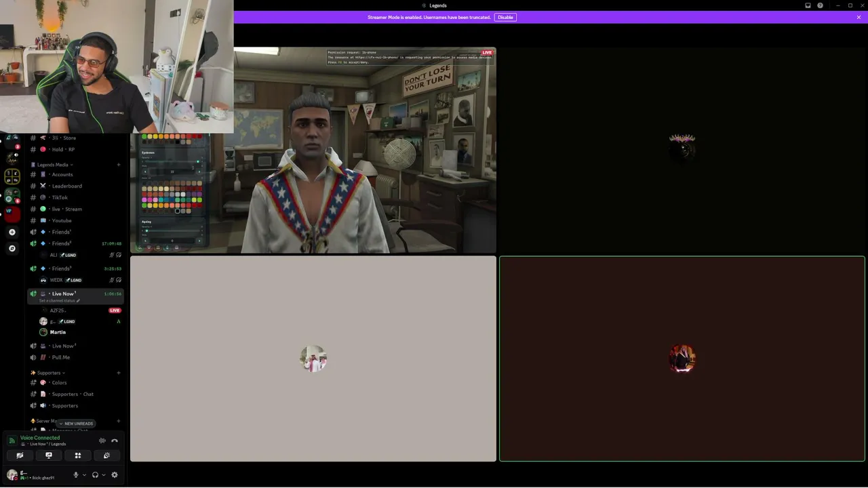Image resolution: width=868 pixels, height=488 pixels.
Task: Share your screen from voice panel
Action: (x=49, y=455)
